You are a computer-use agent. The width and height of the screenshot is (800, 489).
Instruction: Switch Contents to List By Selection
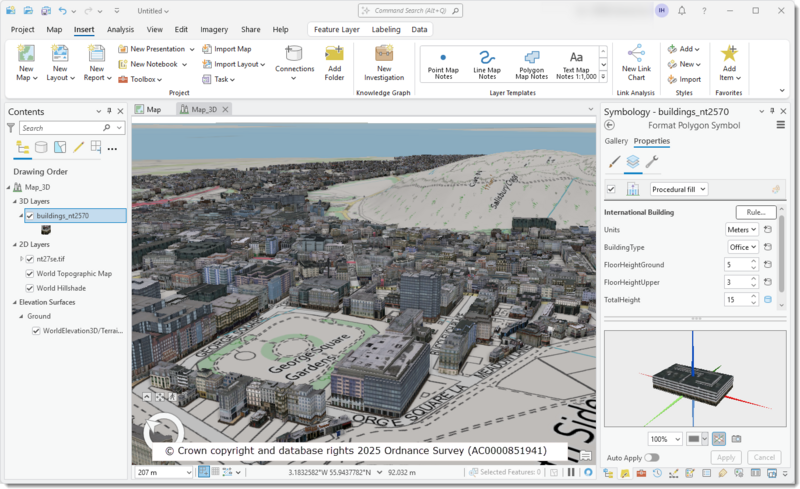[x=60, y=148]
